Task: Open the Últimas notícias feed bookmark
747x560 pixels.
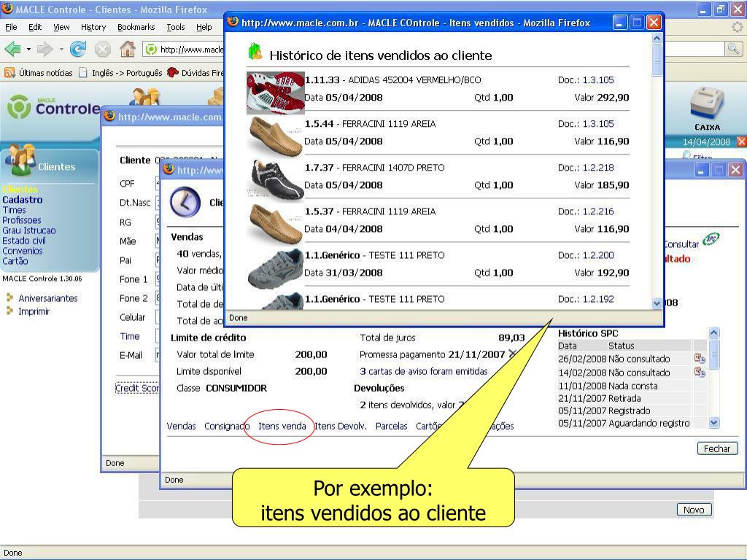Action: [x=39, y=73]
